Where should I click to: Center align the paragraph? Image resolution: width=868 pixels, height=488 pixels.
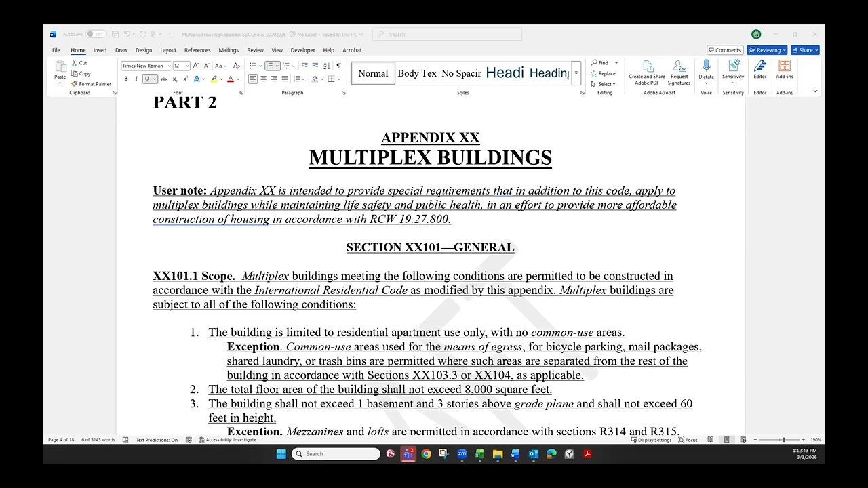point(263,79)
